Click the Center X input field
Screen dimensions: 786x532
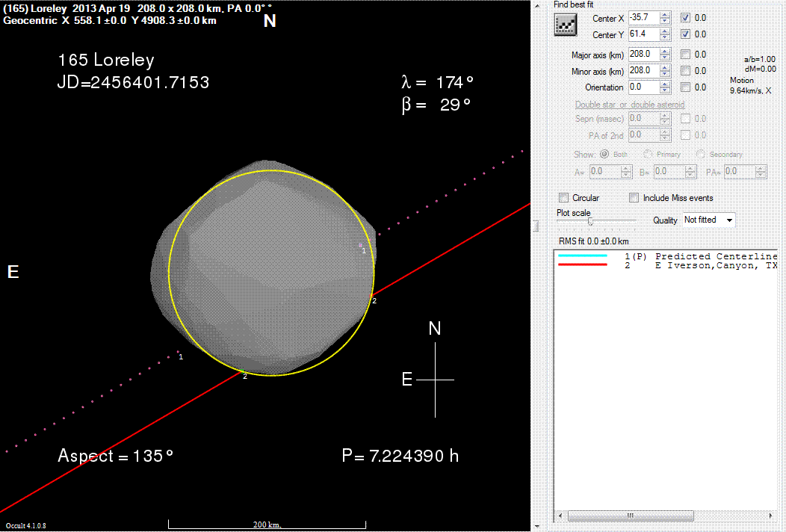[x=644, y=17]
